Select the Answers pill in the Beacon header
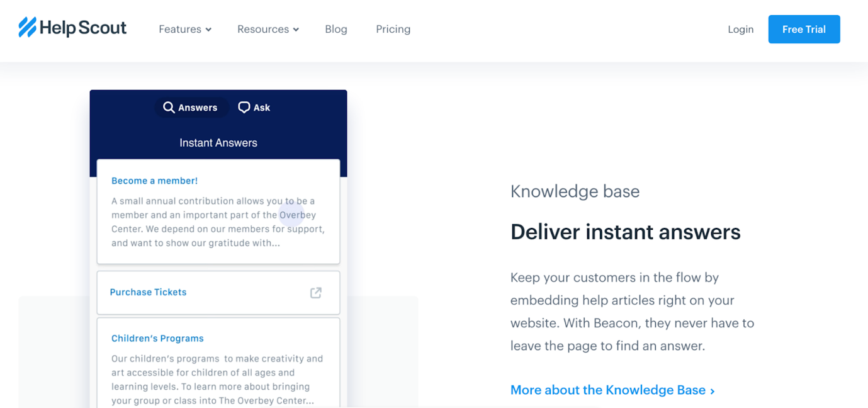The image size is (868, 408). click(x=191, y=107)
